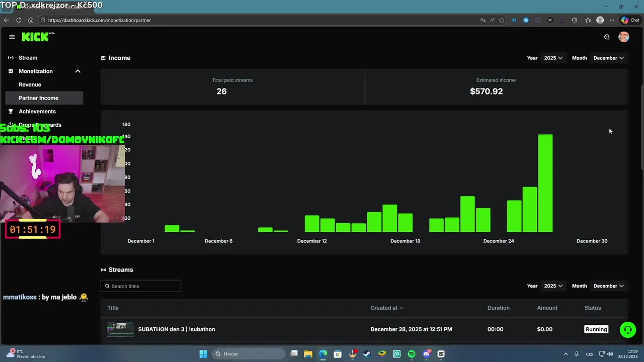Collapse the Monetization section chevron
644x362 pixels.
click(x=78, y=71)
